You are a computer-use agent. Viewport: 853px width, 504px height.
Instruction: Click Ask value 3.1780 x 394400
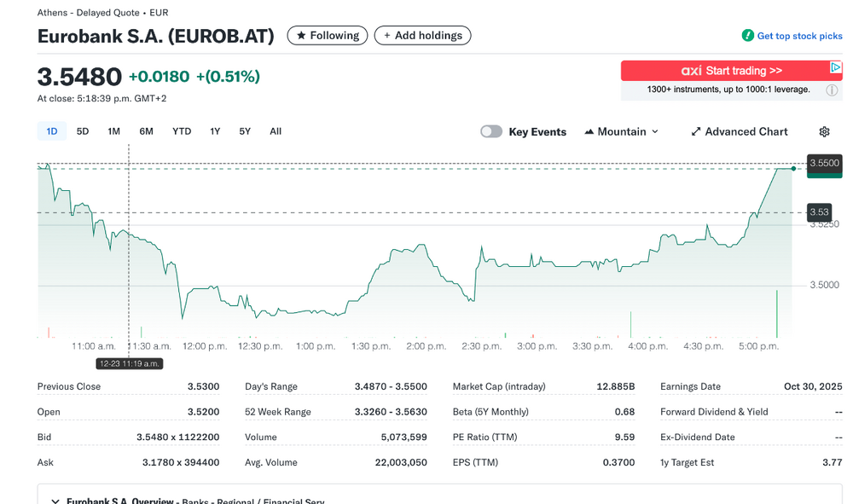(x=181, y=463)
